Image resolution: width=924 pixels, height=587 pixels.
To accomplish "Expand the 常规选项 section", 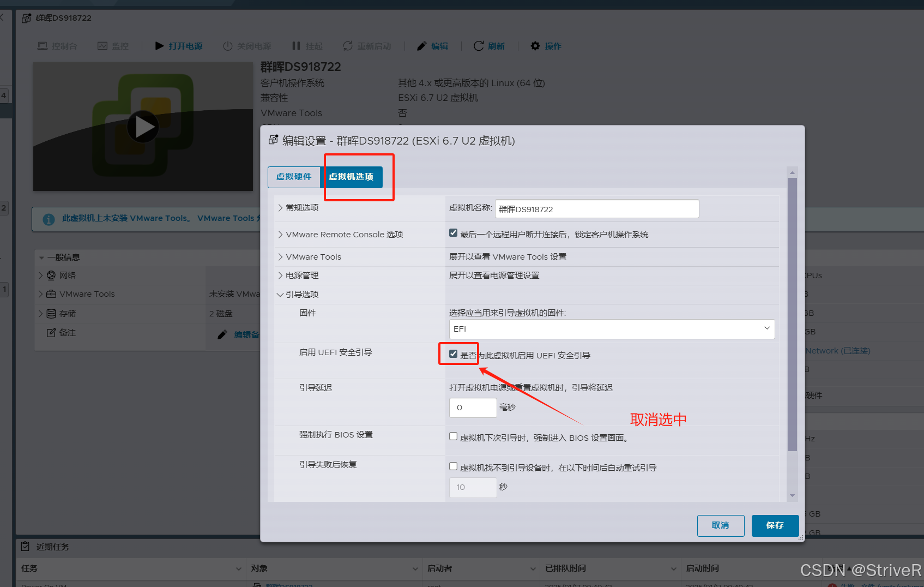I will click(280, 208).
